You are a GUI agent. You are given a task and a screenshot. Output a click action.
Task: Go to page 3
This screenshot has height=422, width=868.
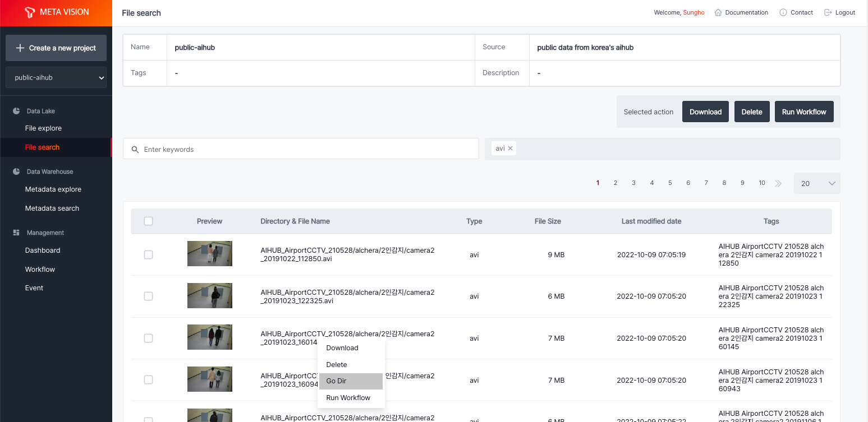(x=633, y=183)
